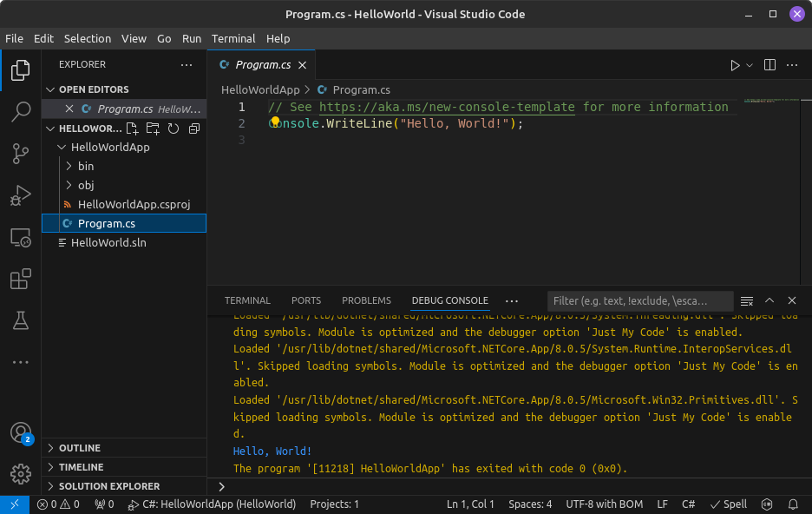Viewport: 812px width, 514px height.
Task: Run the C# project with play button
Action: tap(734, 65)
